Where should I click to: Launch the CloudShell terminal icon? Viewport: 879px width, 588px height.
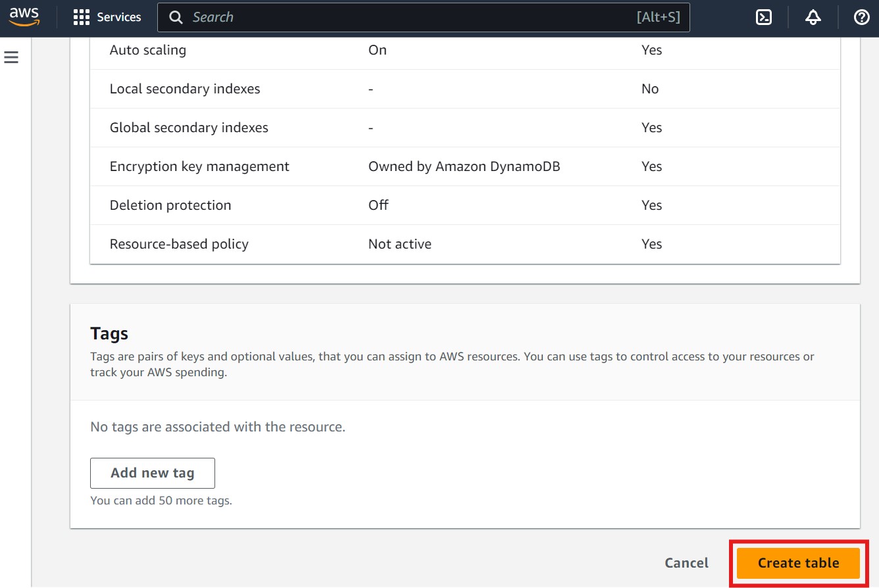tap(763, 17)
